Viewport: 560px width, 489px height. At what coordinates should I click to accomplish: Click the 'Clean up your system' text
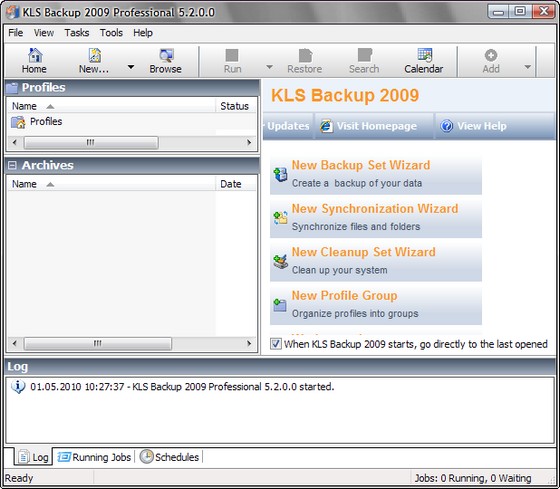pyautogui.click(x=340, y=270)
